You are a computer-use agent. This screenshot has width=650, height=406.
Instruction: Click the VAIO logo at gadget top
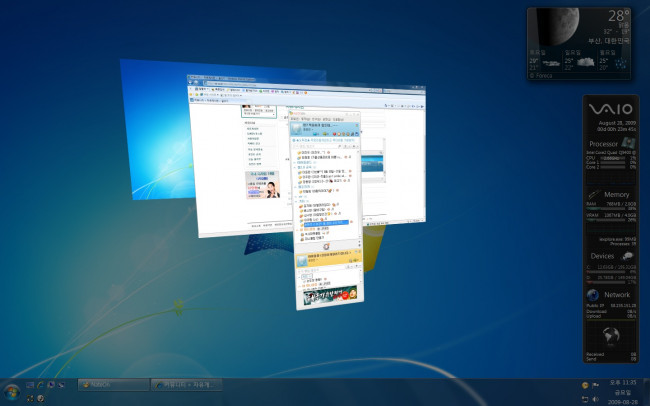[x=610, y=109]
